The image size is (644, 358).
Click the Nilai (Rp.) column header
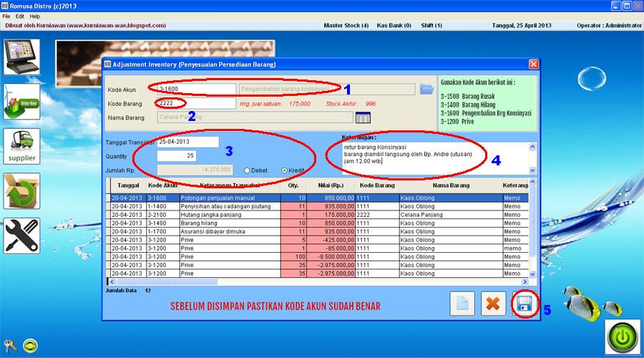pos(331,185)
